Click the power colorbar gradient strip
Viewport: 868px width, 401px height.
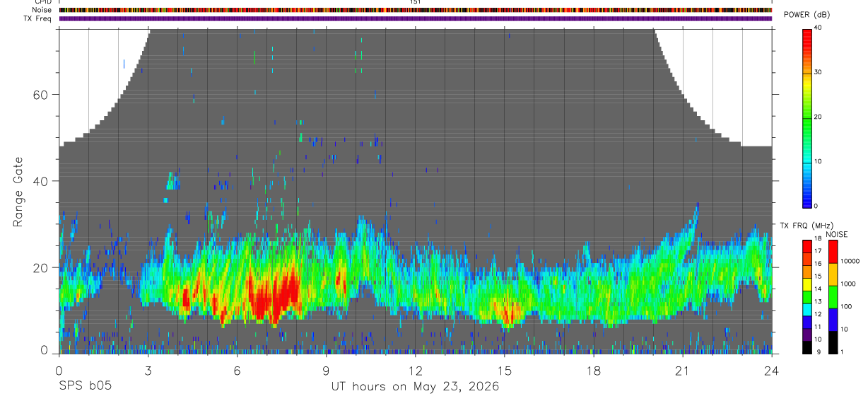coord(807,117)
